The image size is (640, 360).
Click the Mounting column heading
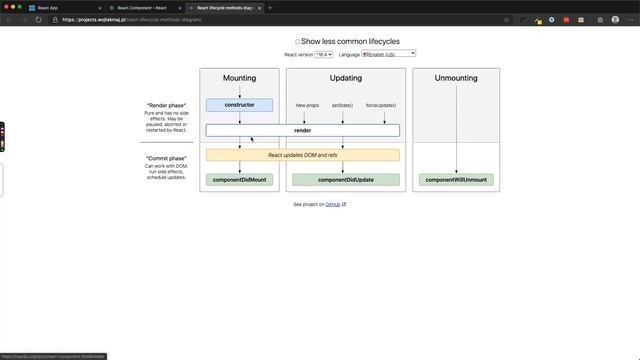240,78
